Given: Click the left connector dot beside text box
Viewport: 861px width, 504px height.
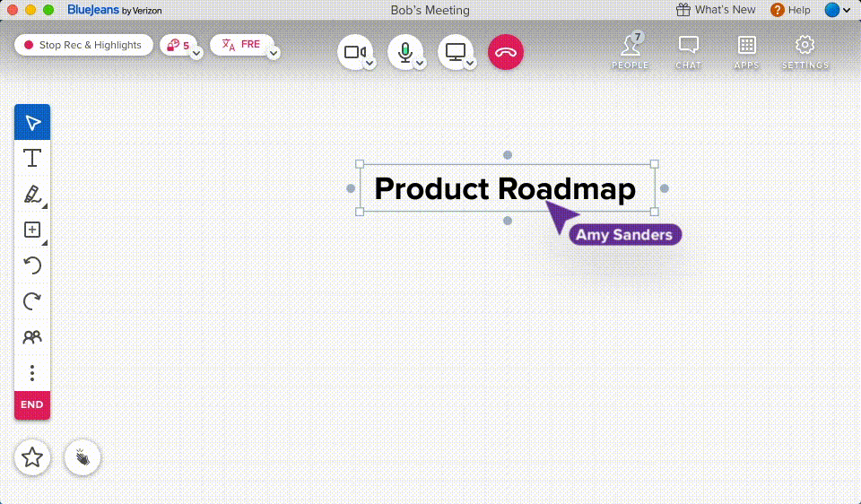Looking at the screenshot, I should 351,188.
